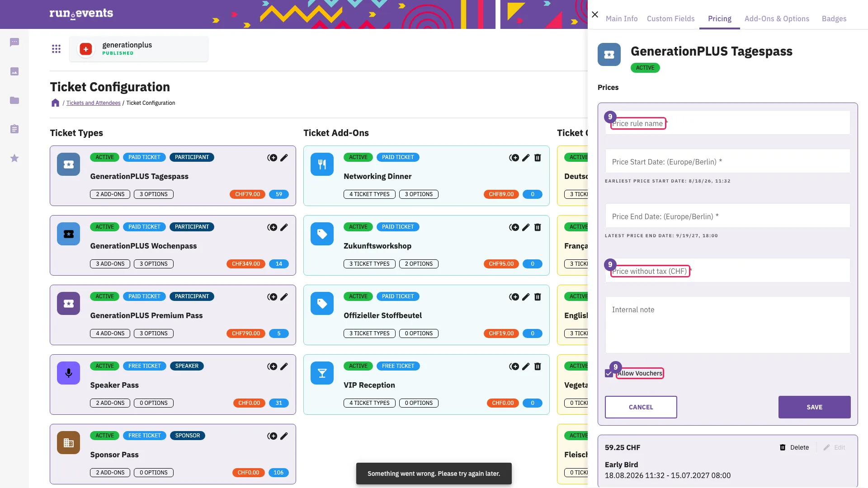Viewport: 868px width, 488px height.
Task: Open the Price End Date picker field
Action: click(x=728, y=216)
